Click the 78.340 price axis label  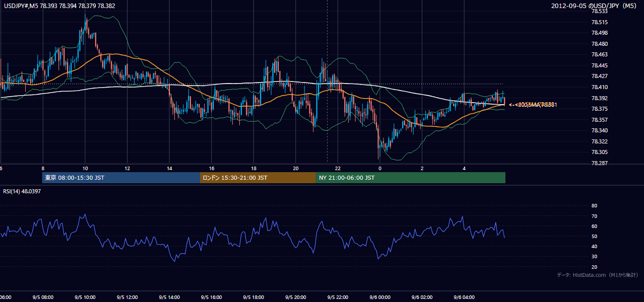tap(599, 130)
